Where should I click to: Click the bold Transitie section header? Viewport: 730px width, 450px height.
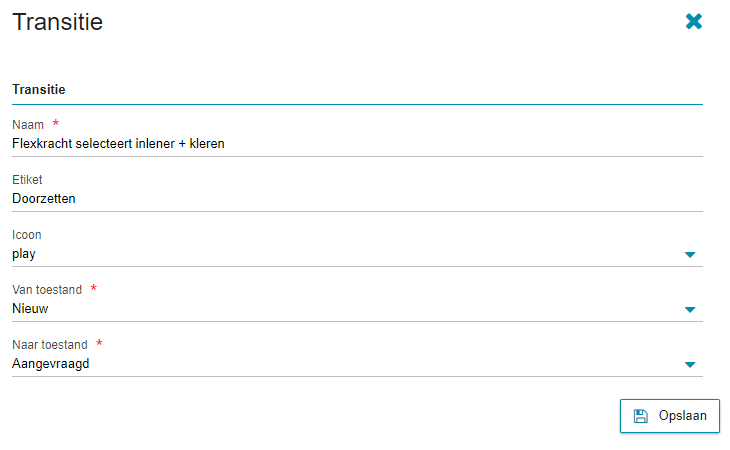point(39,89)
